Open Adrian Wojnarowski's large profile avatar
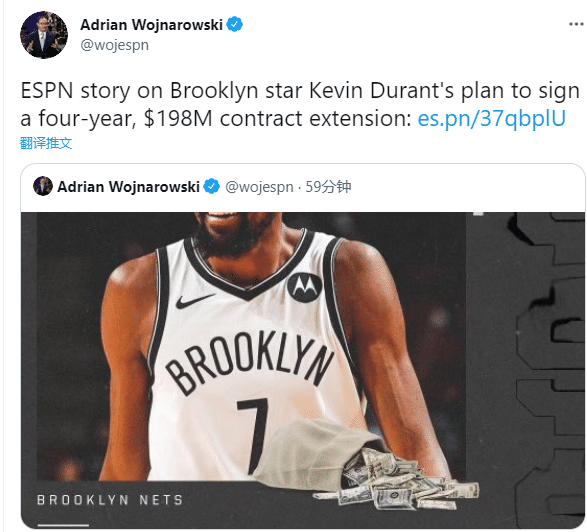Image resolution: width=587 pixels, height=532 pixels. (x=44, y=35)
